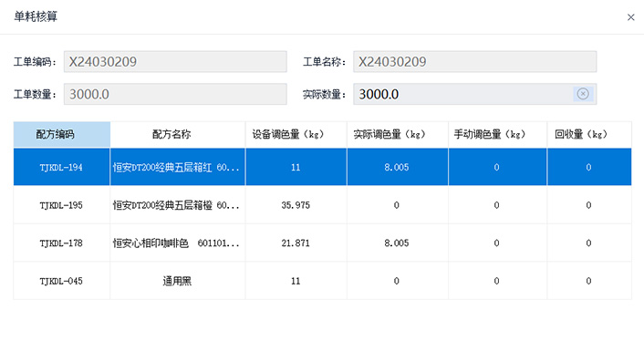This screenshot has width=644, height=362.
Task: Click the 实际调色量（kg） column header
Action: [398, 135]
